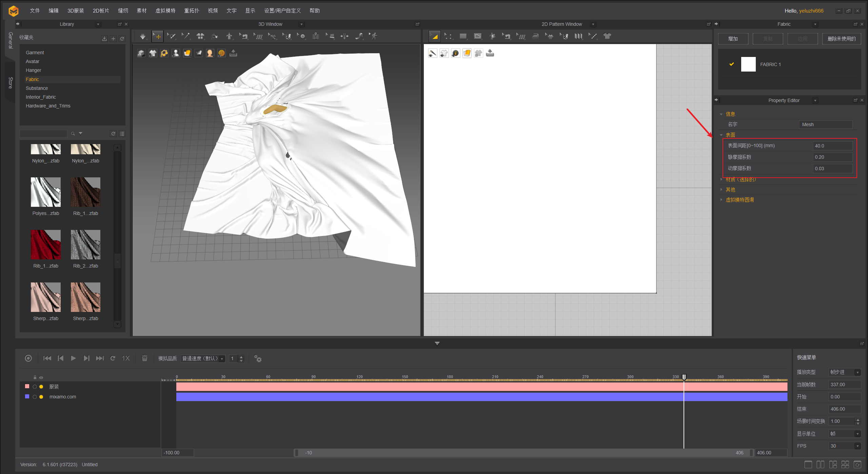Screen dimensions: 868x474
Task: Click 删除未使用的 button
Action: pos(841,39)
